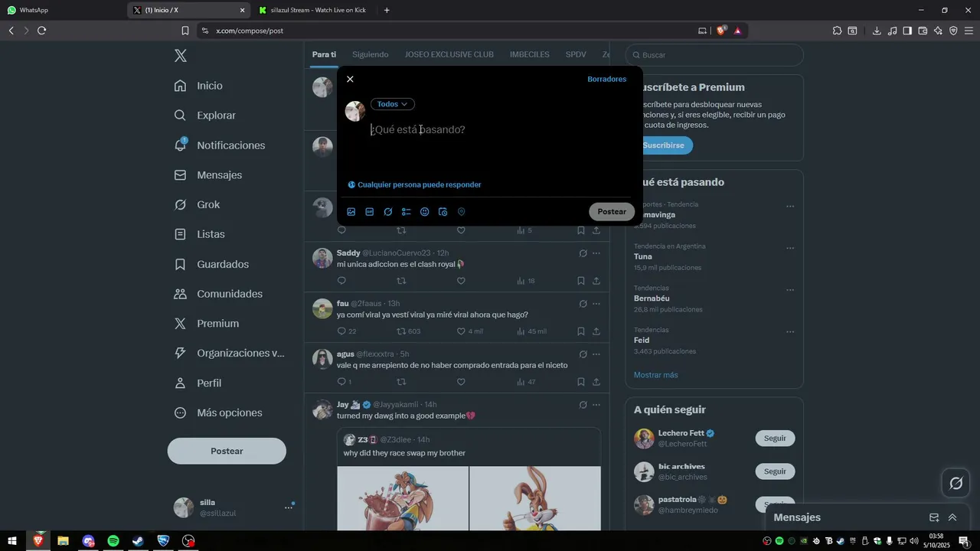Add a GIF to the post
980x551 pixels.
[x=370, y=212]
